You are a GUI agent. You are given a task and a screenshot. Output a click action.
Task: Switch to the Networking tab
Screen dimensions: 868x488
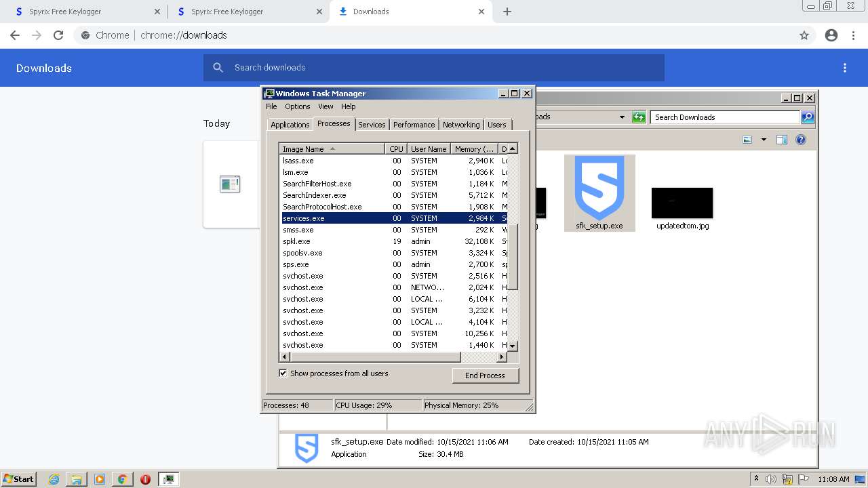(x=461, y=125)
